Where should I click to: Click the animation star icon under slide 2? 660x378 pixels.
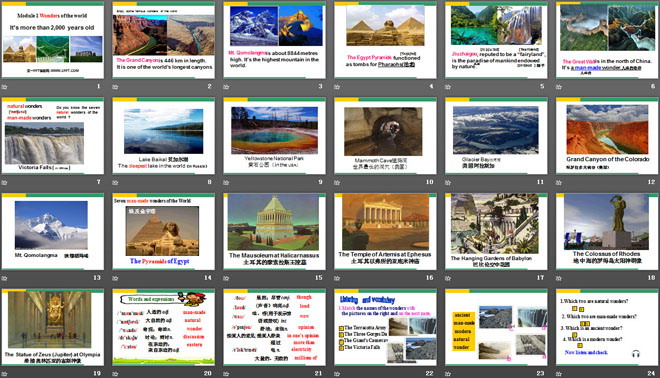coord(115,87)
